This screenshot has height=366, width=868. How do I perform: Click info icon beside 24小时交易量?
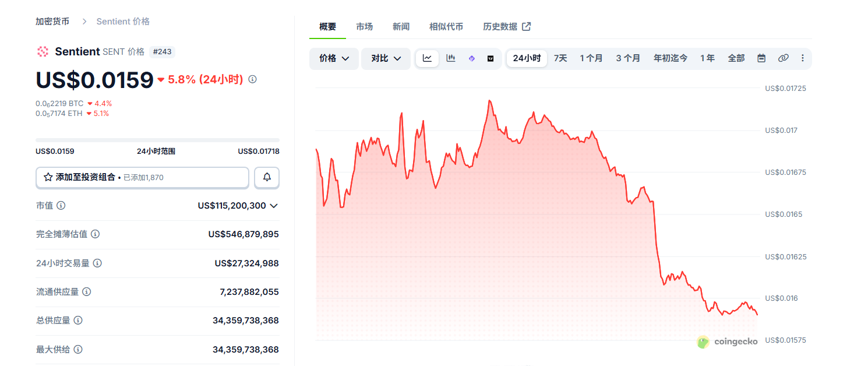point(97,263)
